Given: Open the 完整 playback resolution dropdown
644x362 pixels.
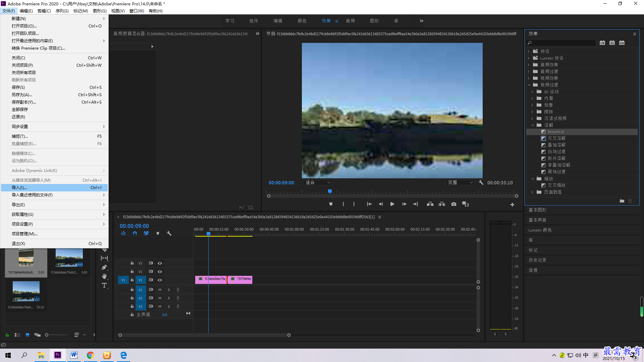Looking at the screenshot, I should (x=460, y=183).
